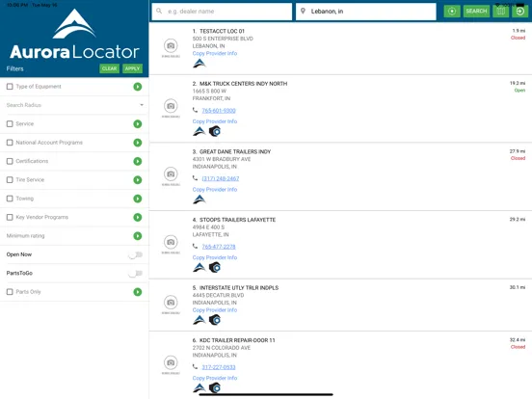Copy Provider Info for KDC TRAILER REPAIR

point(215,378)
